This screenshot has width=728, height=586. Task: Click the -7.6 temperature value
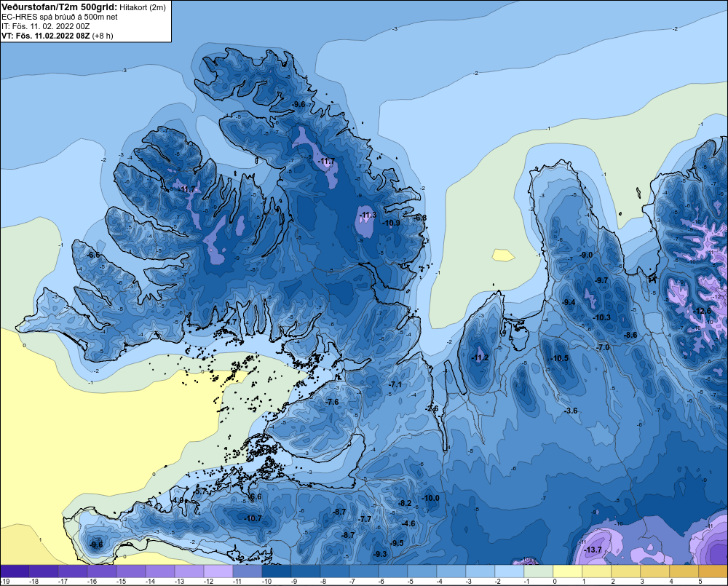pyautogui.click(x=333, y=402)
